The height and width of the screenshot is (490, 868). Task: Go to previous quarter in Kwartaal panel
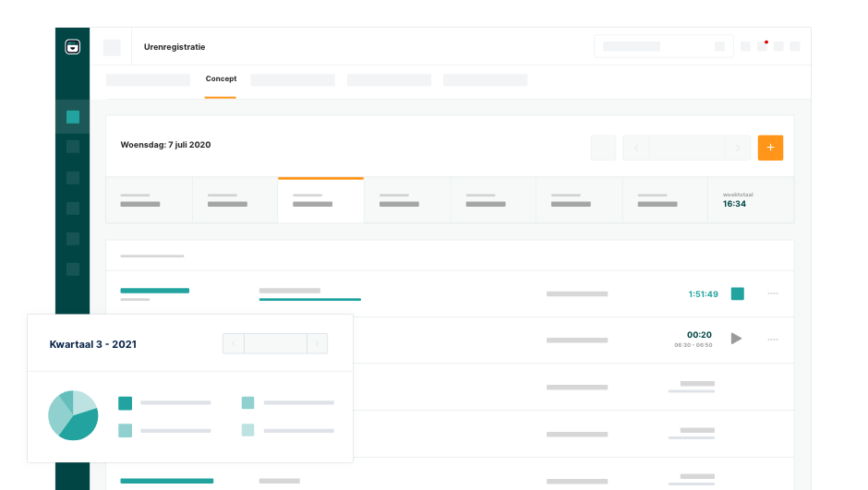tap(234, 344)
